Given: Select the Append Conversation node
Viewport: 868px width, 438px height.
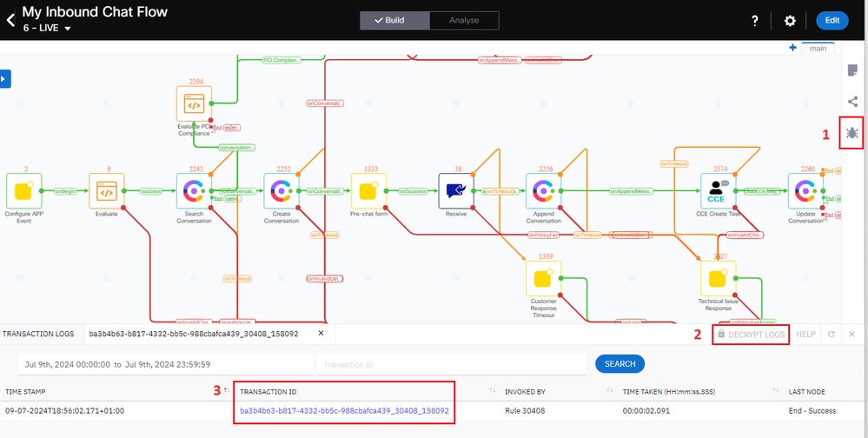Looking at the screenshot, I should pyautogui.click(x=544, y=191).
